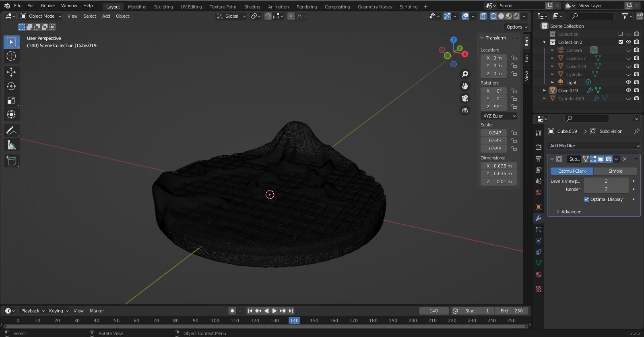Toggle lock on Location X
Viewport: 644px width, 337px height.
[x=514, y=58]
